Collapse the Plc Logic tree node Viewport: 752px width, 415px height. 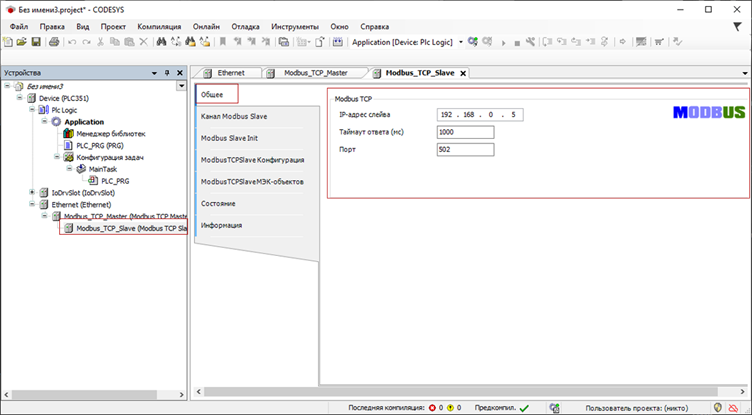tap(32, 110)
